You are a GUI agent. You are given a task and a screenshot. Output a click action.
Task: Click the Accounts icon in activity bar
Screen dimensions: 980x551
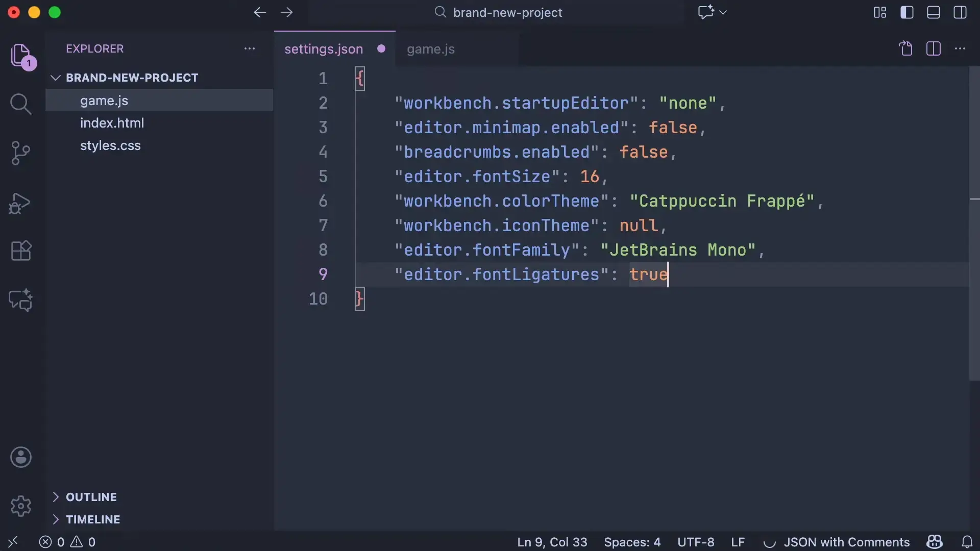(20, 457)
